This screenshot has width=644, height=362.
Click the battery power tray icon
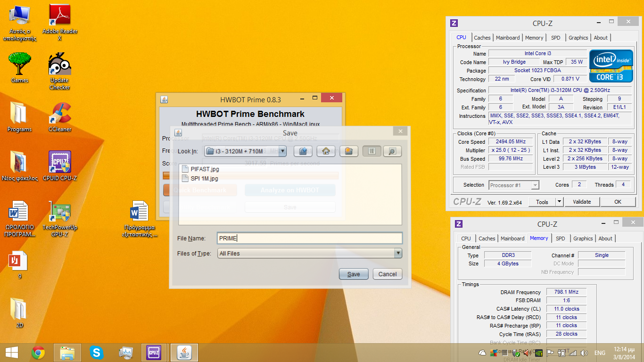pyautogui.click(x=561, y=353)
